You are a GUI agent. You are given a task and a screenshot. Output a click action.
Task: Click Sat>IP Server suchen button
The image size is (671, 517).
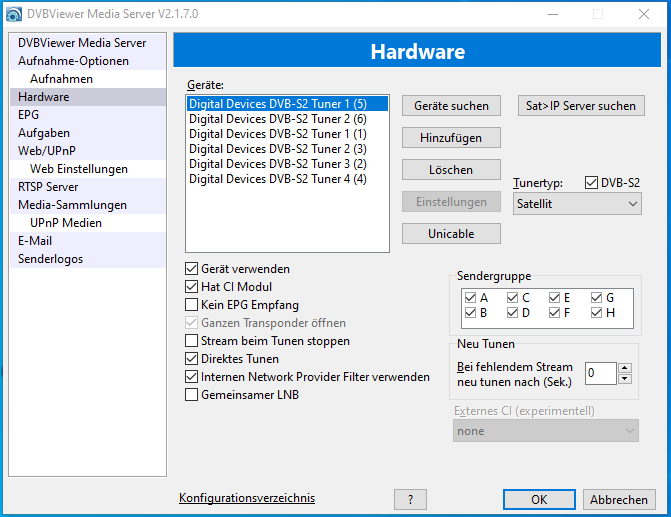581,106
